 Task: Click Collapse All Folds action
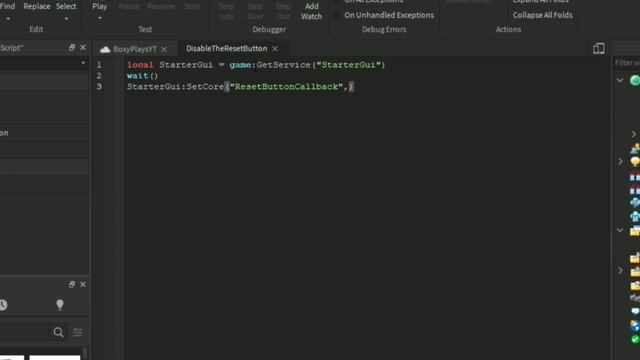[x=542, y=15]
